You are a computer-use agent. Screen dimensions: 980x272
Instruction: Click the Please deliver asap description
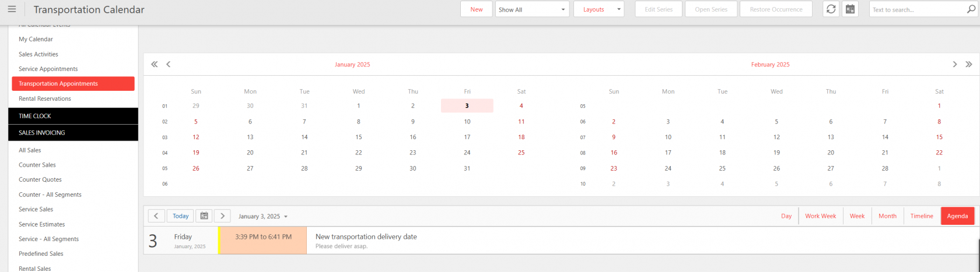[x=342, y=246]
